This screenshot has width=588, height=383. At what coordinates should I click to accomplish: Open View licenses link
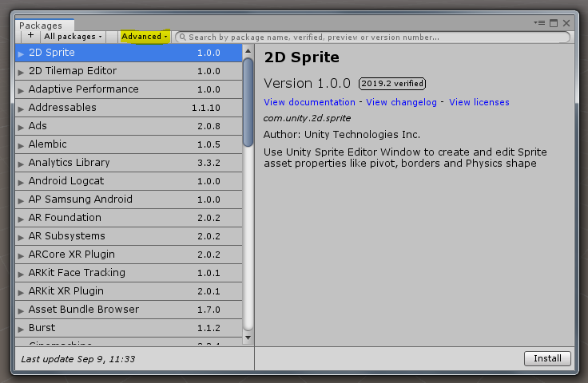pyautogui.click(x=479, y=102)
